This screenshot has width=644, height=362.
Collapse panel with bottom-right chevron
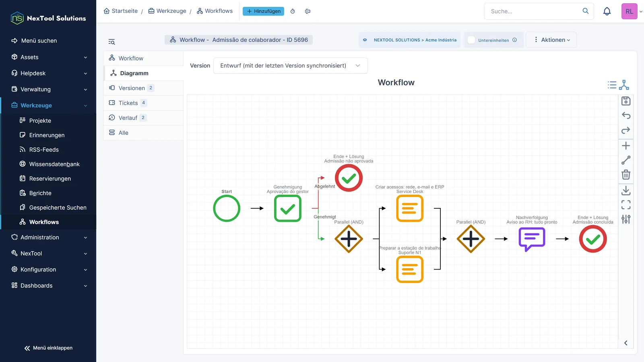coord(626,343)
